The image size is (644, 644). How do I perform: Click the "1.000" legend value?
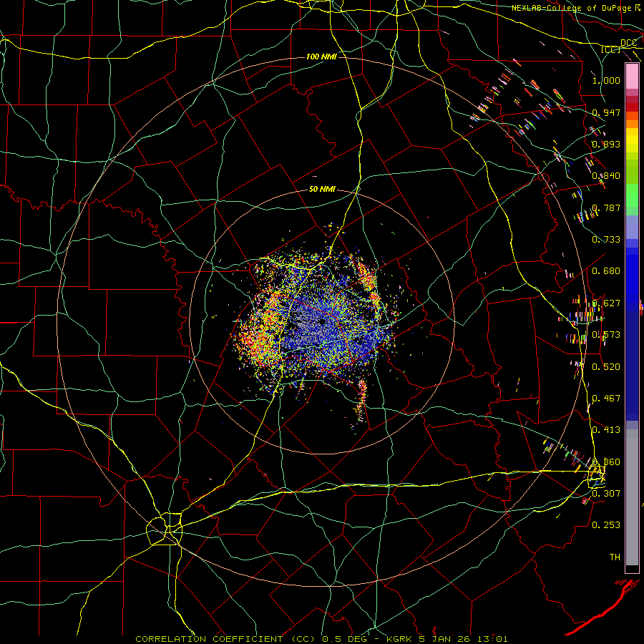(606, 80)
